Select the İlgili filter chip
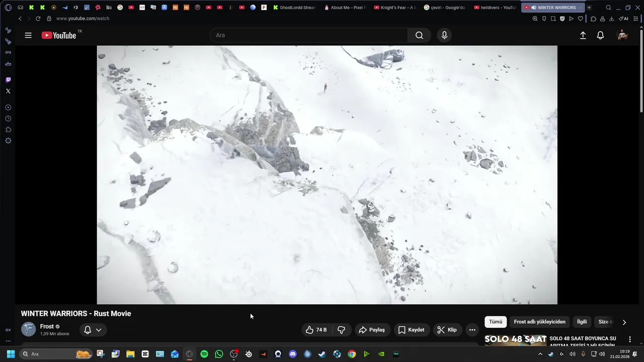644x362 pixels. pos(582,322)
